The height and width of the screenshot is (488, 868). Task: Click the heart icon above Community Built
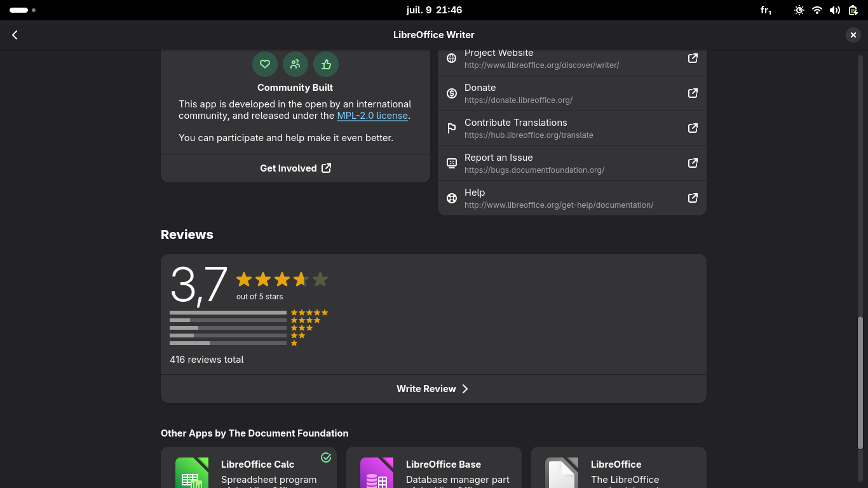(x=265, y=64)
